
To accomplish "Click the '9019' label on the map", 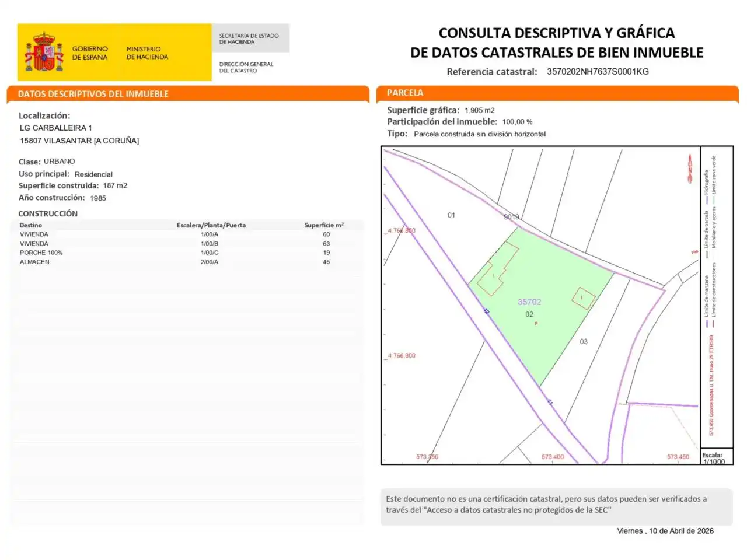I will [511, 217].
